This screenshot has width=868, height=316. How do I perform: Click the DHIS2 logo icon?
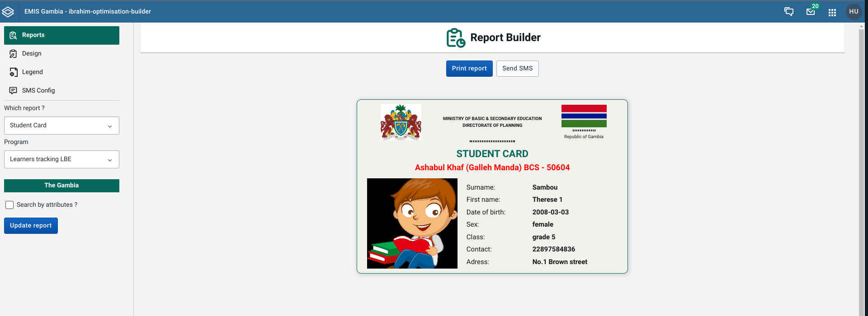click(8, 12)
